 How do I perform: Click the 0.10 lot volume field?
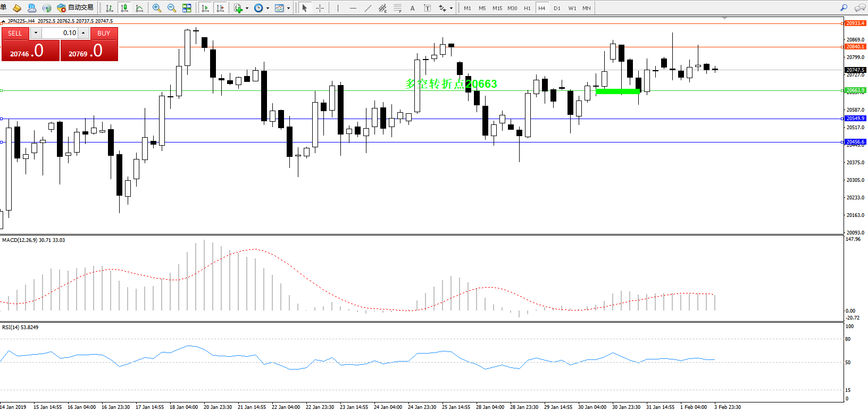pos(60,33)
